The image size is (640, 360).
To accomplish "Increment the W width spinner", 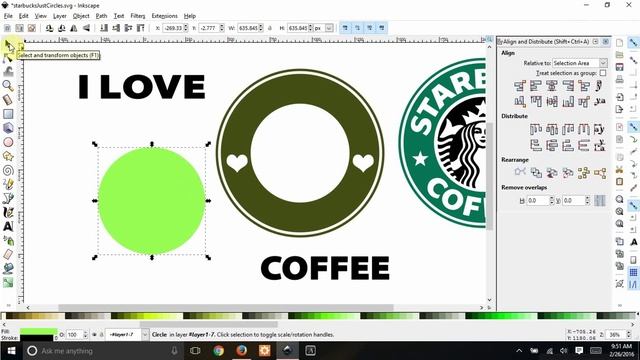I will (261, 26).
